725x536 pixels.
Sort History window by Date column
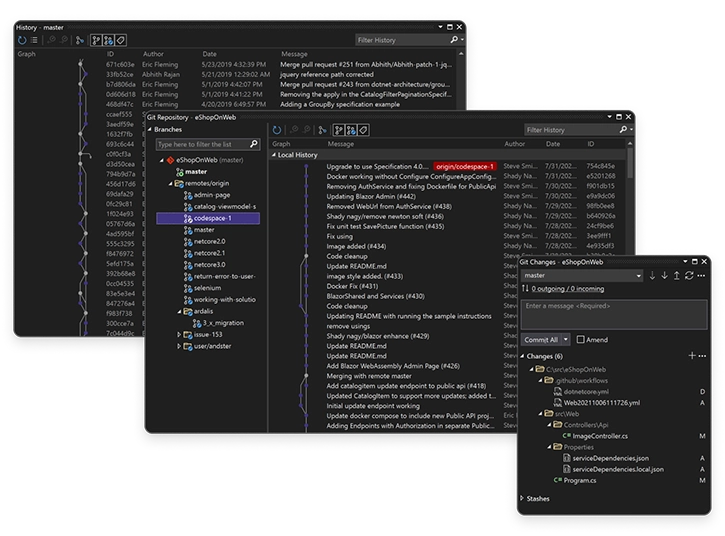209,54
